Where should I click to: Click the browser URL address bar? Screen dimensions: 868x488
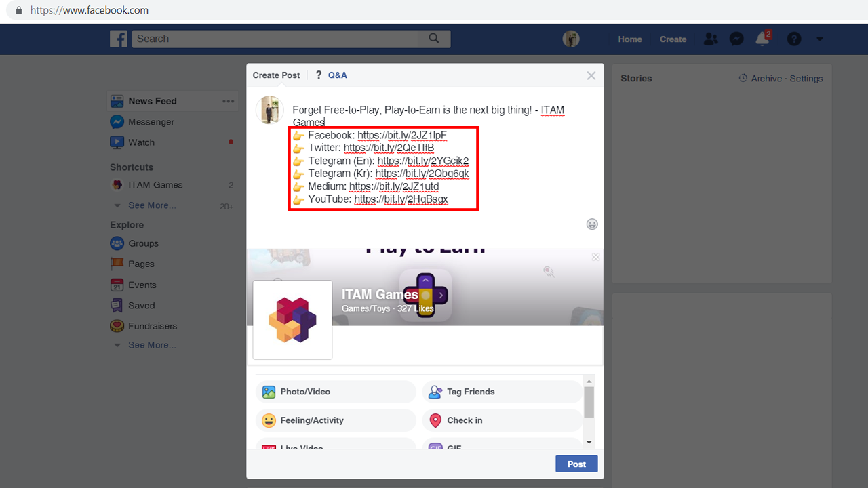(434, 10)
